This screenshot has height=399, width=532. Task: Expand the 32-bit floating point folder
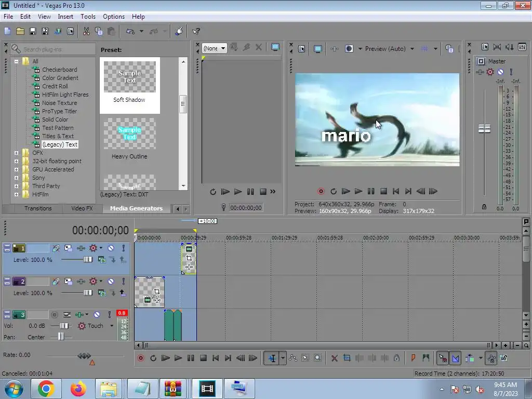click(16, 161)
